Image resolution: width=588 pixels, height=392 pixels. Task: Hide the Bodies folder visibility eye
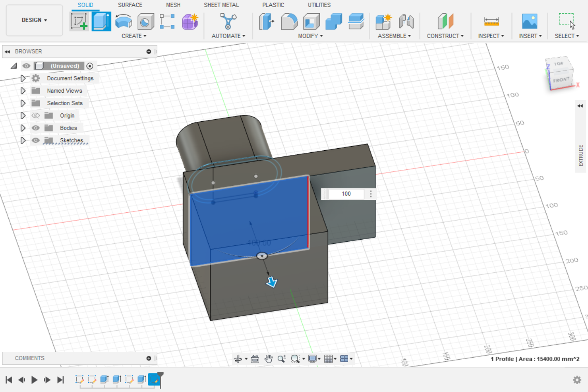[x=36, y=128]
